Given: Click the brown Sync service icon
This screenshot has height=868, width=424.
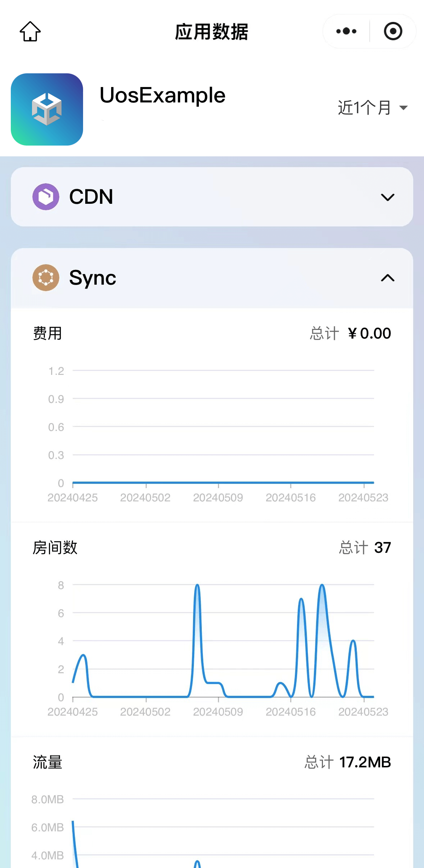Looking at the screenshot, I should [46, 277].
